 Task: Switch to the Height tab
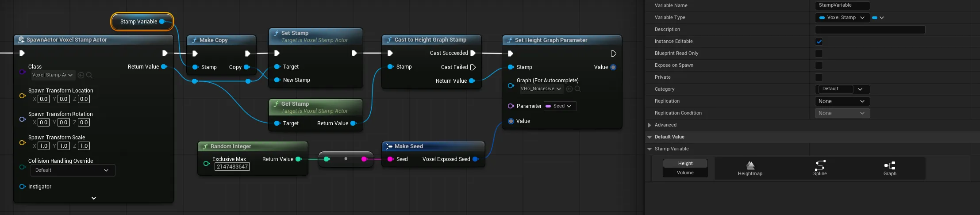tap(685, 164)
